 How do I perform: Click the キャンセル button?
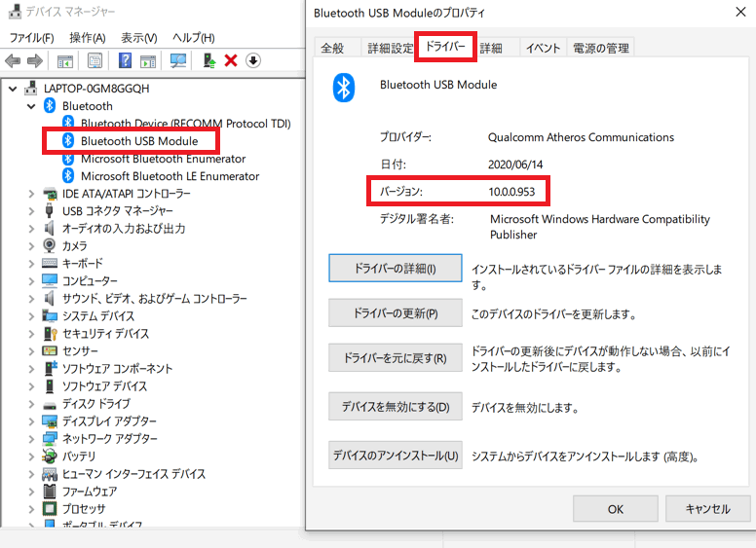coord(708,508)
